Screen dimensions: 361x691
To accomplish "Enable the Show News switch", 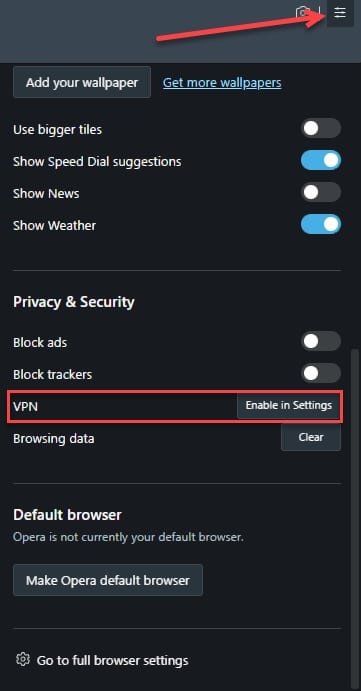I will [x=321, y=192].
